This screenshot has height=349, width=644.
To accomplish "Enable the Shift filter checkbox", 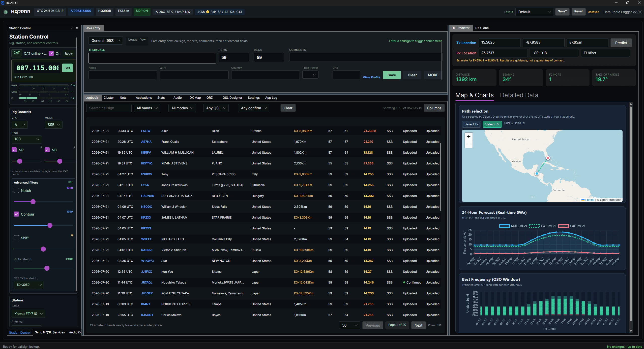I will (16, 238).
